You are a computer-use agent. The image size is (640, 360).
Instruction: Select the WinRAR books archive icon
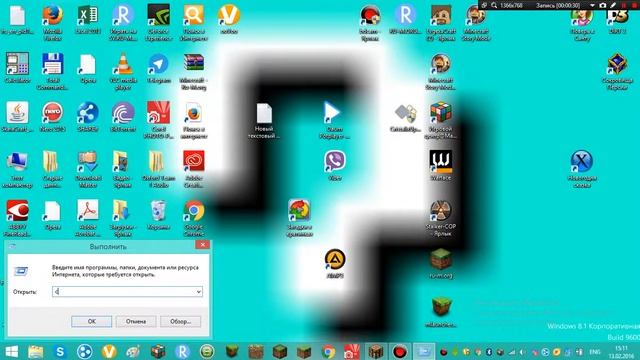pos(193,64)
